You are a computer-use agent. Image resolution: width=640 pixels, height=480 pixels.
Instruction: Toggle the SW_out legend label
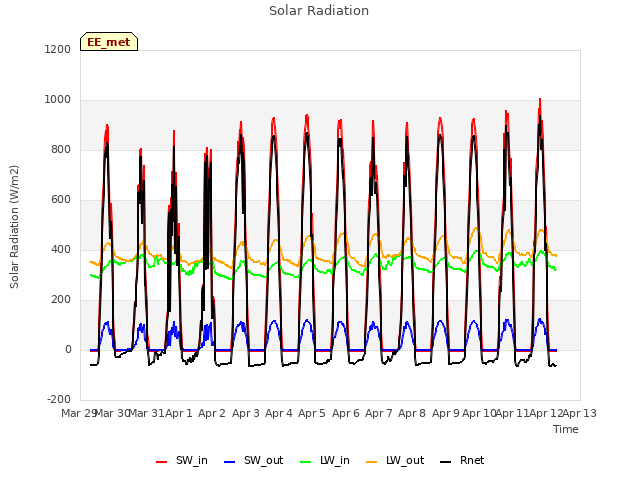264,460
